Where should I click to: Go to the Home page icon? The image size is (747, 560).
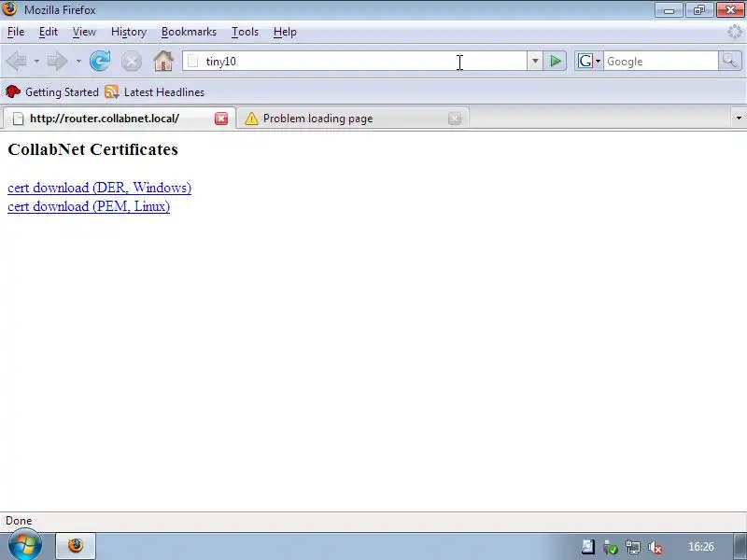tap(163, 61)
